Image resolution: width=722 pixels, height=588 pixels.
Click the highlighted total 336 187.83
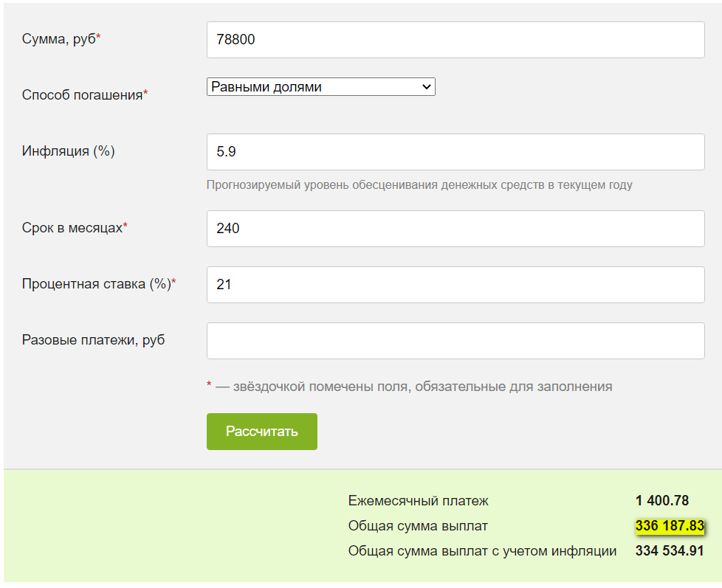pyautogui.click(x=669, y=526)
